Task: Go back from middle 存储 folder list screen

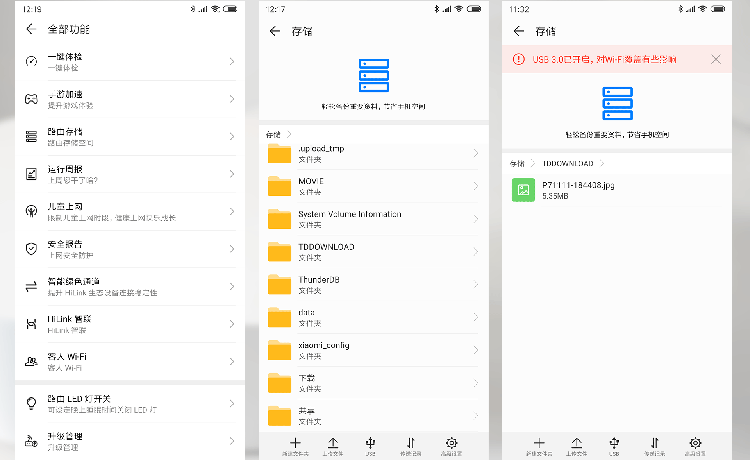Action: coord(275,31)
